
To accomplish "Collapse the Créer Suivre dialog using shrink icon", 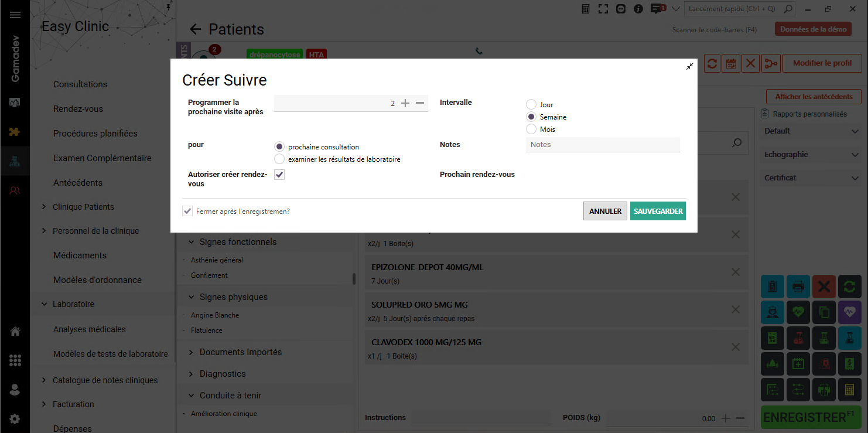I will click(x=690, y=66).
